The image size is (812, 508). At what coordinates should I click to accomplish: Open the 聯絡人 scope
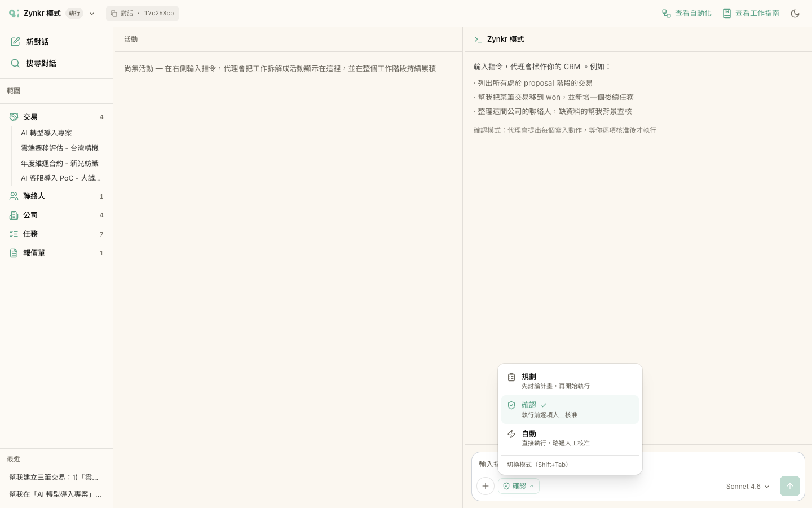pyautogui.click(x=56, y=196)
